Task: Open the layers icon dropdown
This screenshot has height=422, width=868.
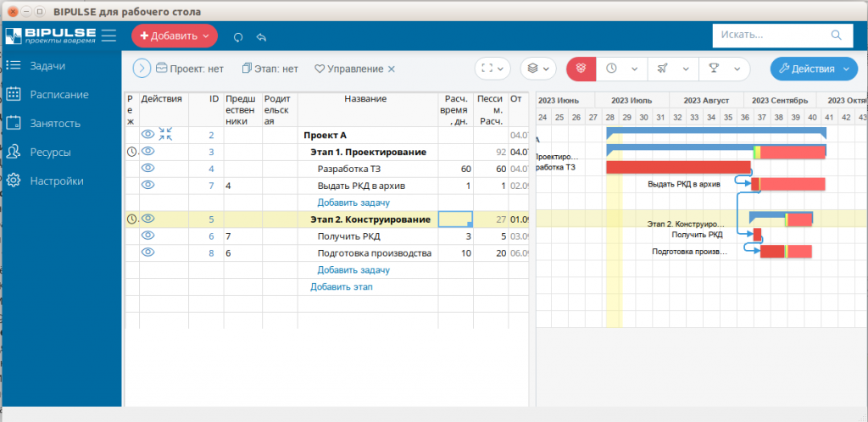Action: point(537,69)
